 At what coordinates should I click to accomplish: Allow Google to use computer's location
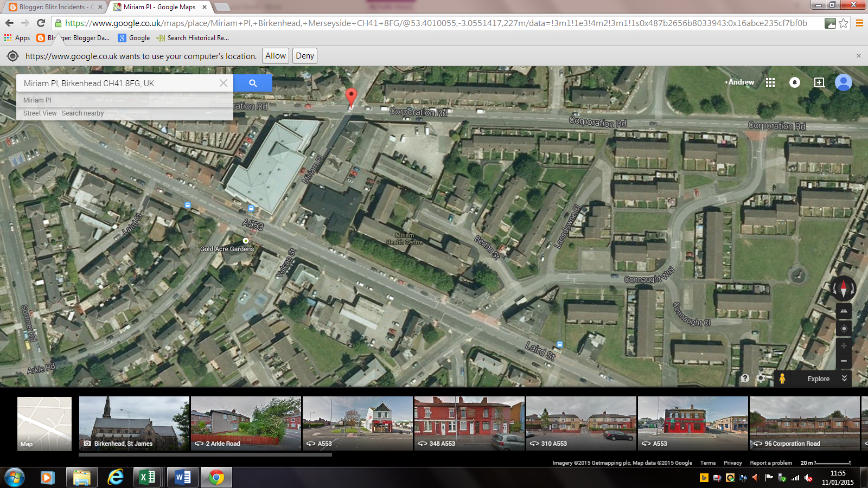[276, 56]
